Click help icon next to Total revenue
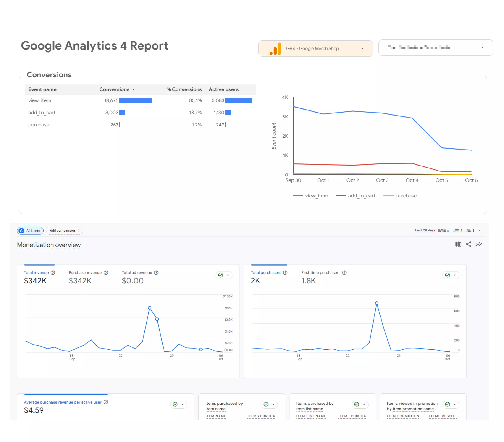 [x=53, y=272]
